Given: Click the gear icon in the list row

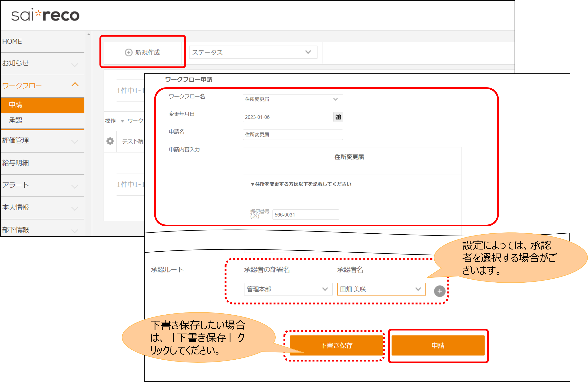Looking at the screenshot, I should pos(110,141).
